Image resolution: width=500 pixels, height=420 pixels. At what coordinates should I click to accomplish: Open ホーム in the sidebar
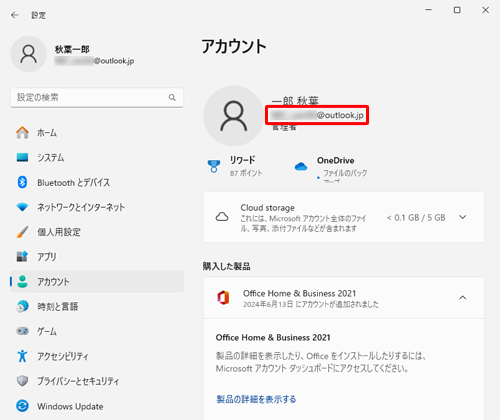[97, 133]
